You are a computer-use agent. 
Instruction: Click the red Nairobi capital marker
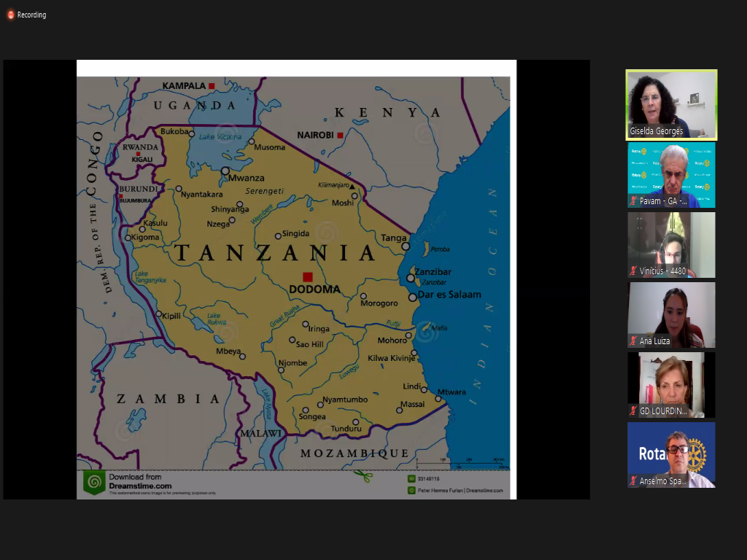pos(340,135)
